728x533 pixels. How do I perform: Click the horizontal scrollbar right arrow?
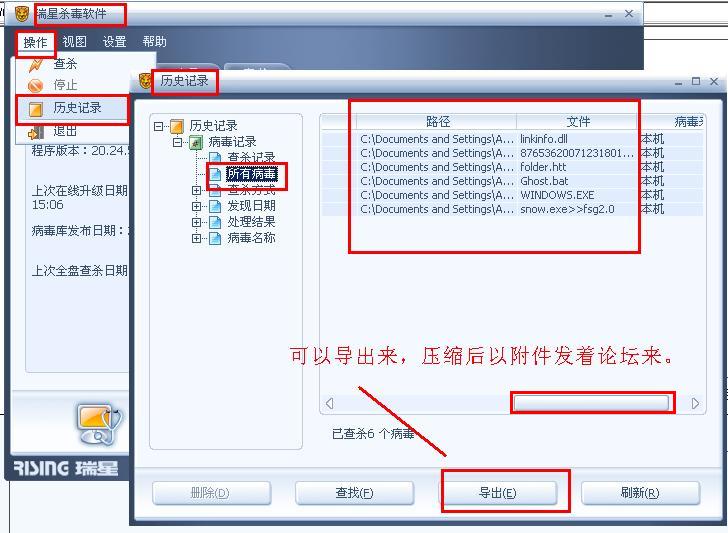point(695,403)
